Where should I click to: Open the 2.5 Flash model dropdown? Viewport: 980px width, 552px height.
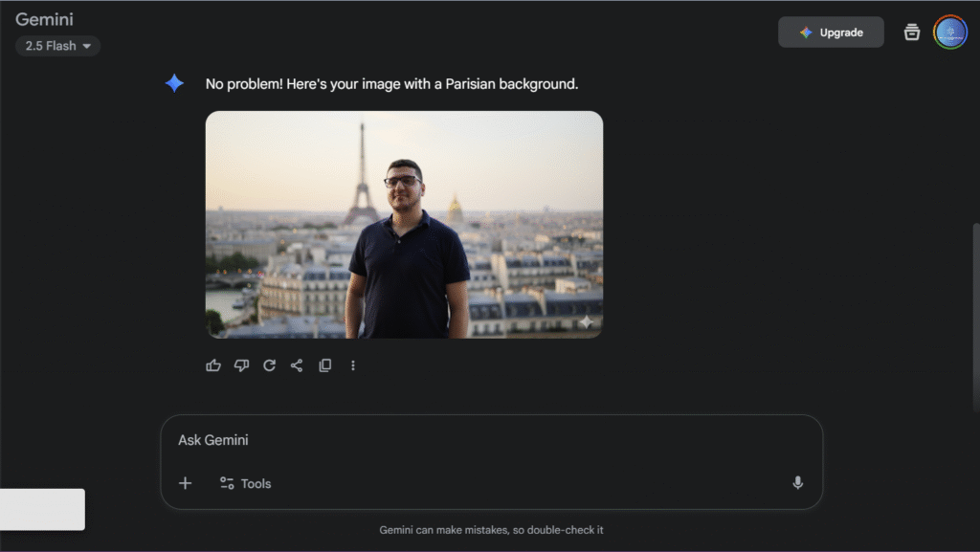[57, 46]
